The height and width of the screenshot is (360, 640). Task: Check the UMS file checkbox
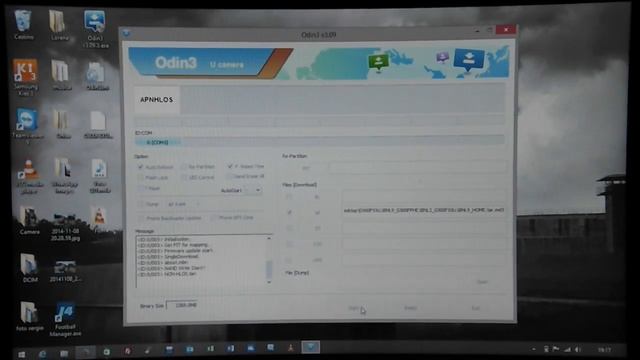click(289, 260)
